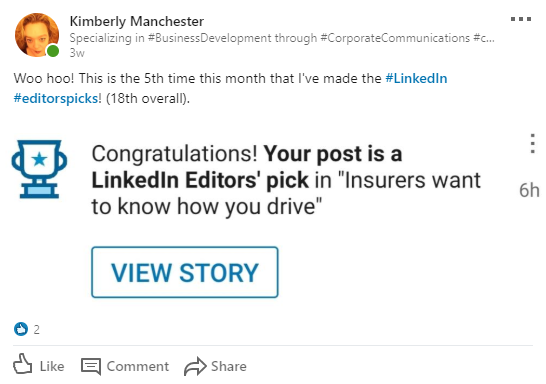View the reactions count showing 2
Screen dimensions: 546x384
(x=37, y=329)
